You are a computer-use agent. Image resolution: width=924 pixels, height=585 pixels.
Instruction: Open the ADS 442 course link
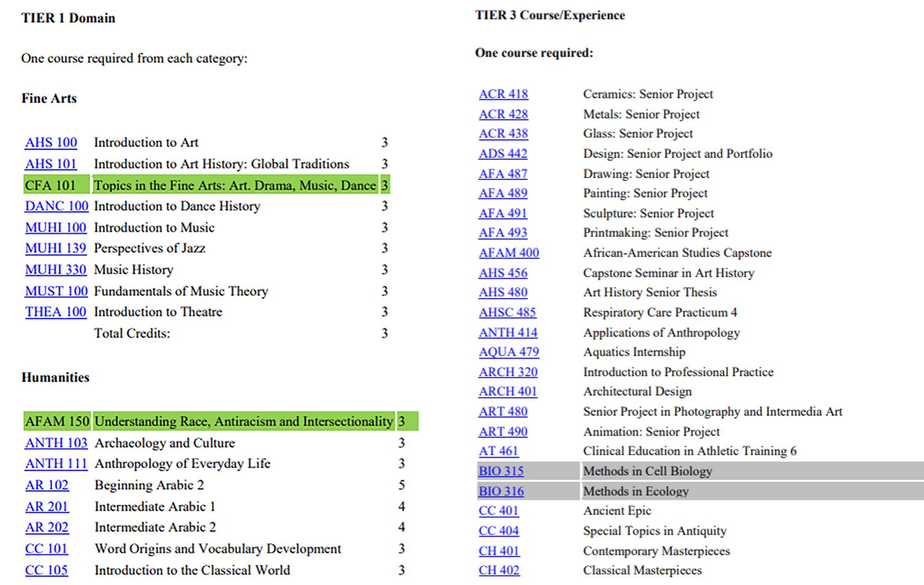502,154
